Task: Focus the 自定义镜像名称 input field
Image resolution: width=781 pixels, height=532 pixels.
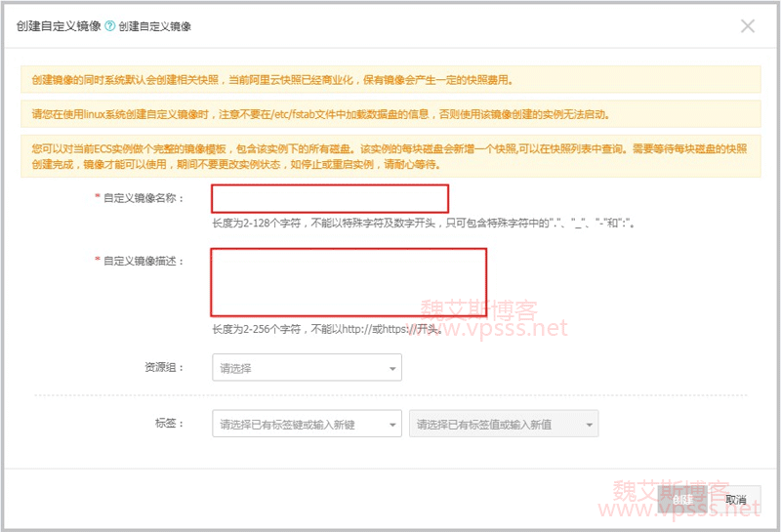Action: pyautogui.click(x=330, y=198)
